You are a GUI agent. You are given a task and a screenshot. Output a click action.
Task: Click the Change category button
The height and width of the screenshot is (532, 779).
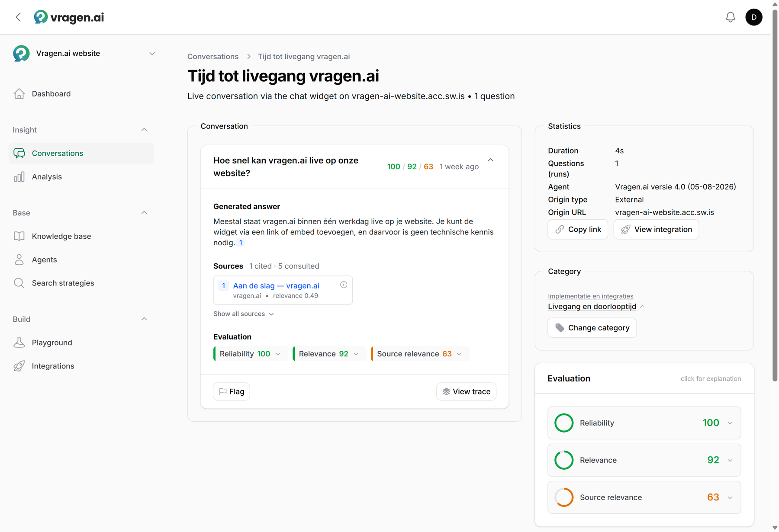pyautogui.click(x=592, y=328)
